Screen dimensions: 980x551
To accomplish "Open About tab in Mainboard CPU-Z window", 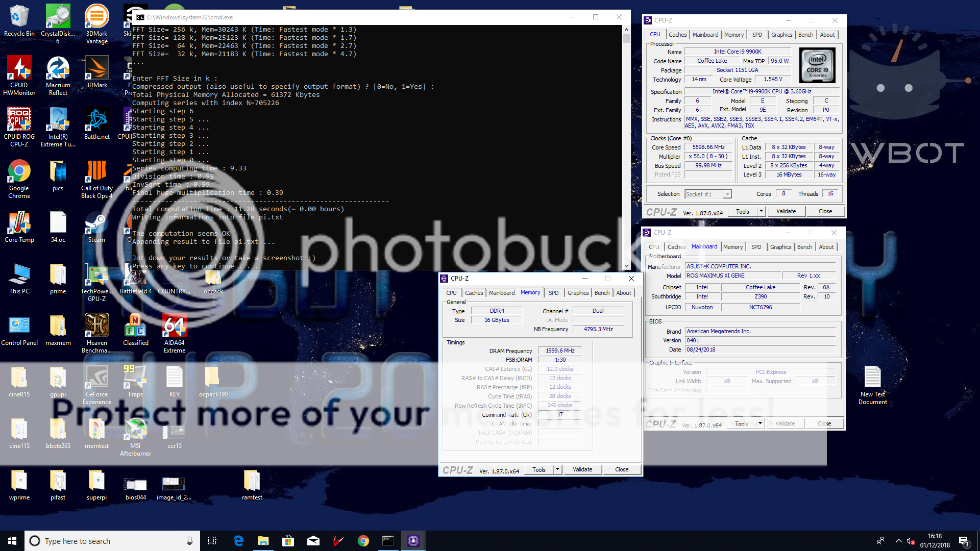I will 826,247.
